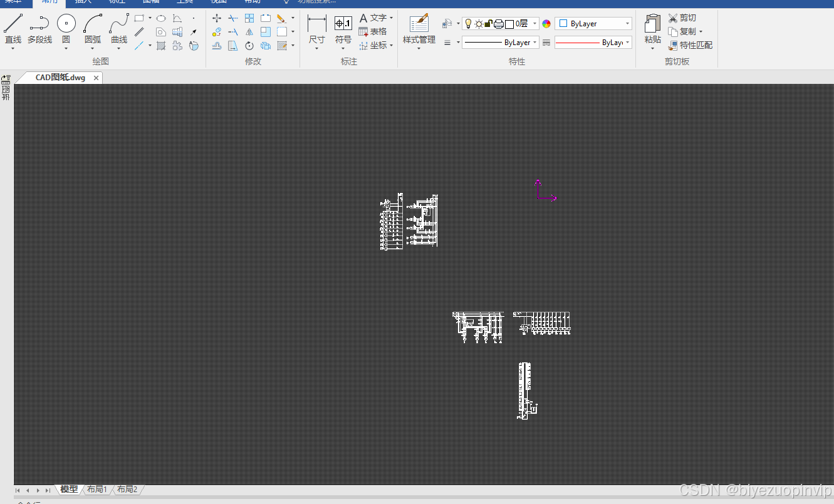The height and width of the screenshot is (504, 834).
Task: Select the mirror tool
Action: tap(249, 32)
